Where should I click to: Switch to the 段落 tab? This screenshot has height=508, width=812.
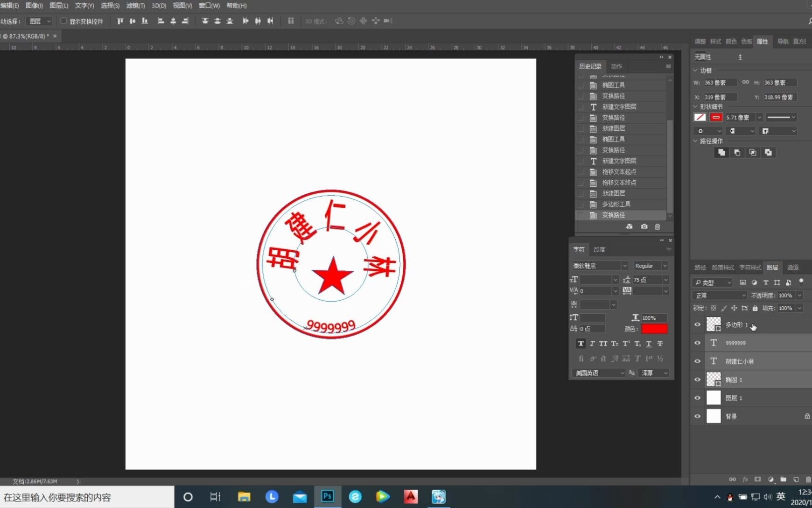coord(599,250)
